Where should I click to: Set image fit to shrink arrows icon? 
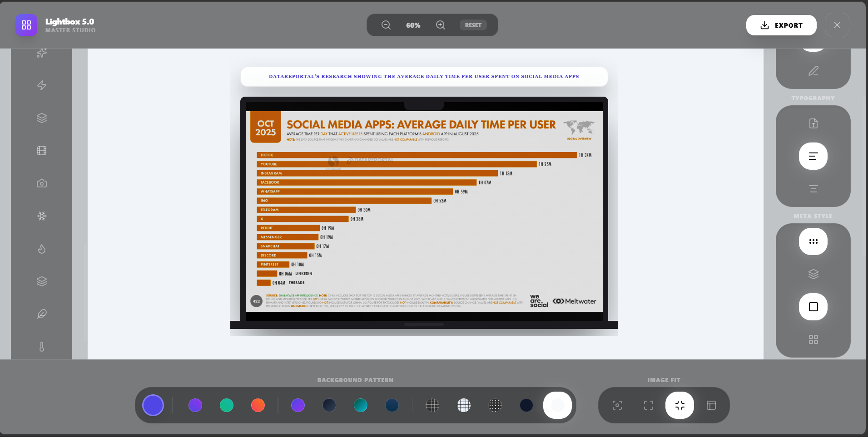(680, 405)
